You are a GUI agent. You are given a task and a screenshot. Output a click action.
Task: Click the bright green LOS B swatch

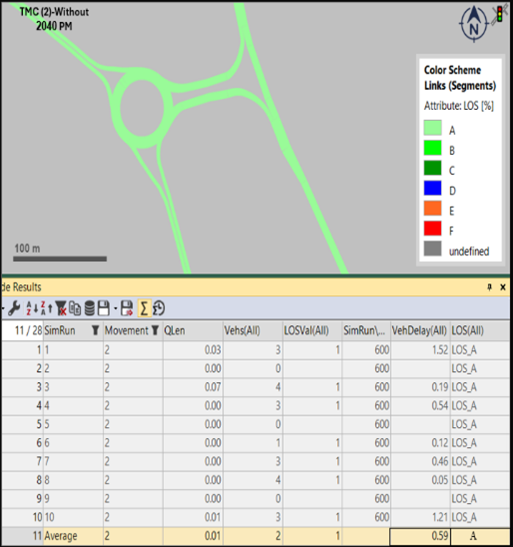pyautogui.click(x=432, y=148)
